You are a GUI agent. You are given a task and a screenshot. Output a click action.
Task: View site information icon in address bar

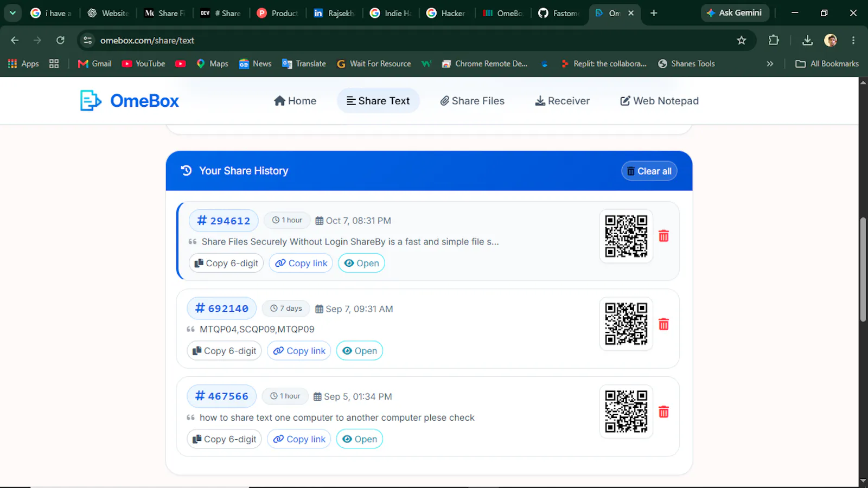pyautogui.click(x=88, y=40)
